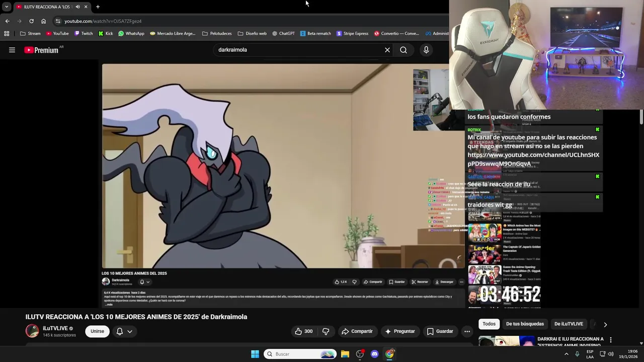
Task: Open a new browser tab
Action: tap(98, 7)
